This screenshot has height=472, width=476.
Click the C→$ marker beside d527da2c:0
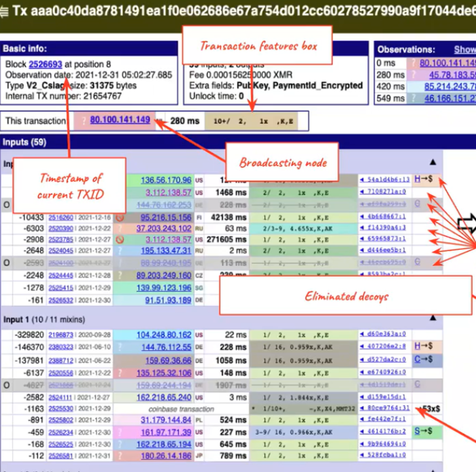[x=422, y=360]
